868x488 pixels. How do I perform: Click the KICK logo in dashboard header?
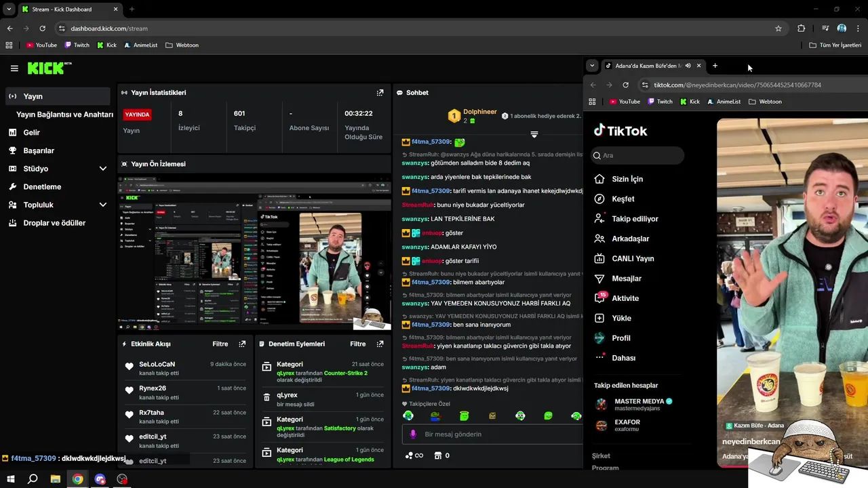pos(50,68)
